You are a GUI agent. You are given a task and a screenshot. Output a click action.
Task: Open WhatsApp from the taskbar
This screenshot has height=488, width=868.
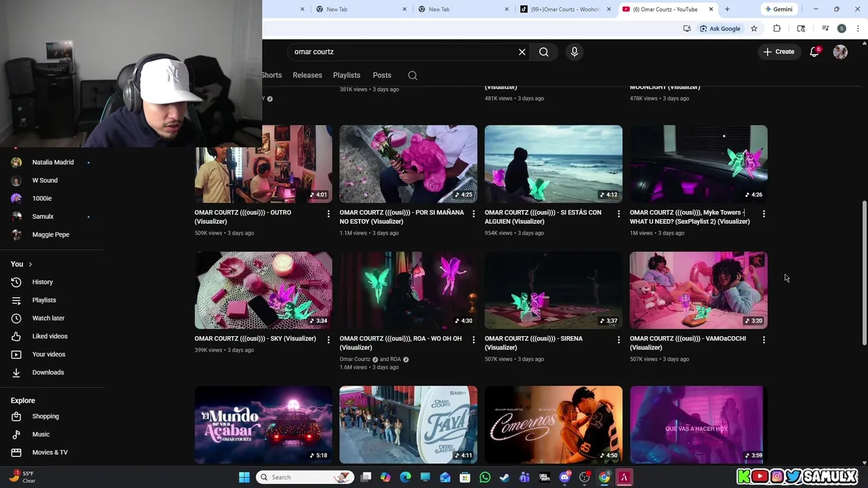[485, 477]
